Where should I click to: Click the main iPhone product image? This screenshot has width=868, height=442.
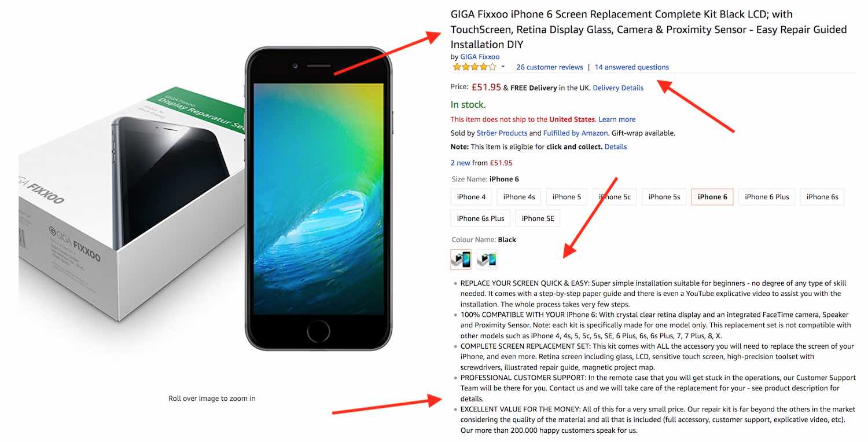pos(318,198)
